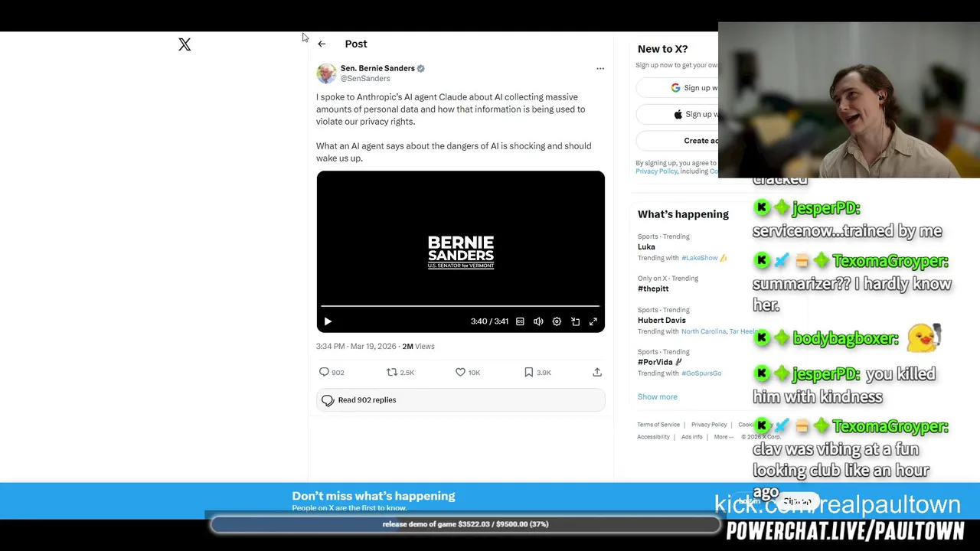Sign up with Apple button
Image resolution: width=980 pixels, height=551 pixels.
[677, 114]
